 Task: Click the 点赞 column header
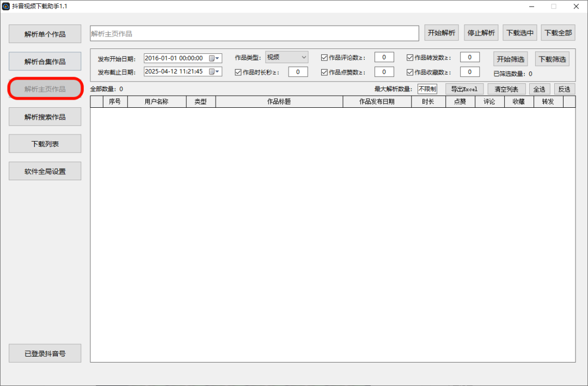[x=460, y=102]
